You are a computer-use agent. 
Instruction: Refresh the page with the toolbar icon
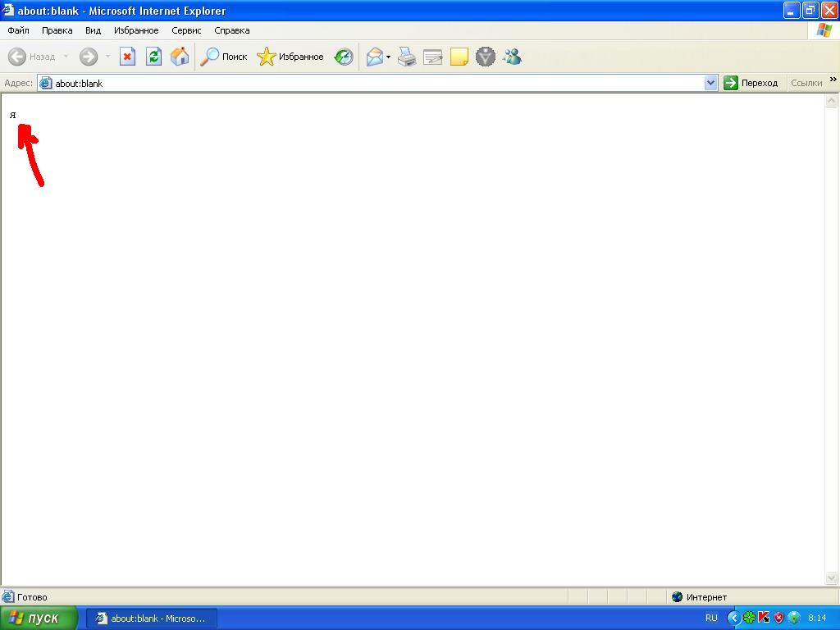pos(153,57)
